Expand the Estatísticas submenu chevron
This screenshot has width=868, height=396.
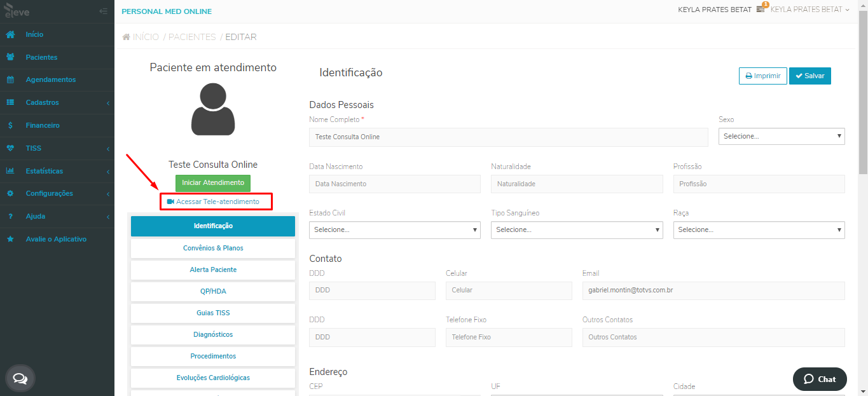pos(108,172)
